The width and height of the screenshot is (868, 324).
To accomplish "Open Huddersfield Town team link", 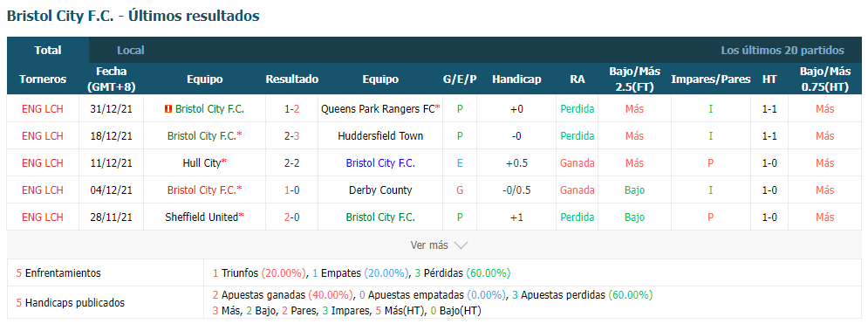I will coord(380,136).
